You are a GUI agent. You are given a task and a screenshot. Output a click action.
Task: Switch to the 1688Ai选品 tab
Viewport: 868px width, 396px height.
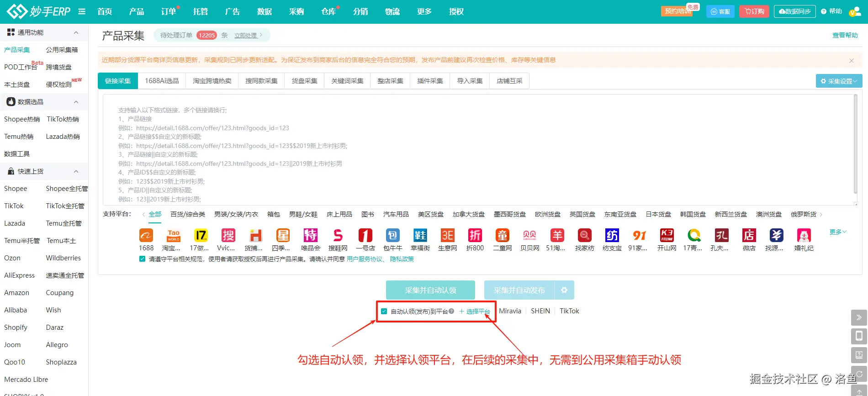point(162,81)
